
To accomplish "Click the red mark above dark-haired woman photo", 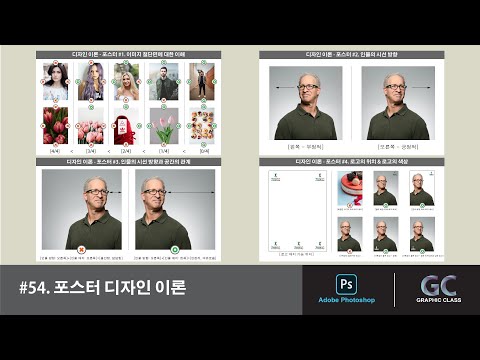I will [55, 62].
